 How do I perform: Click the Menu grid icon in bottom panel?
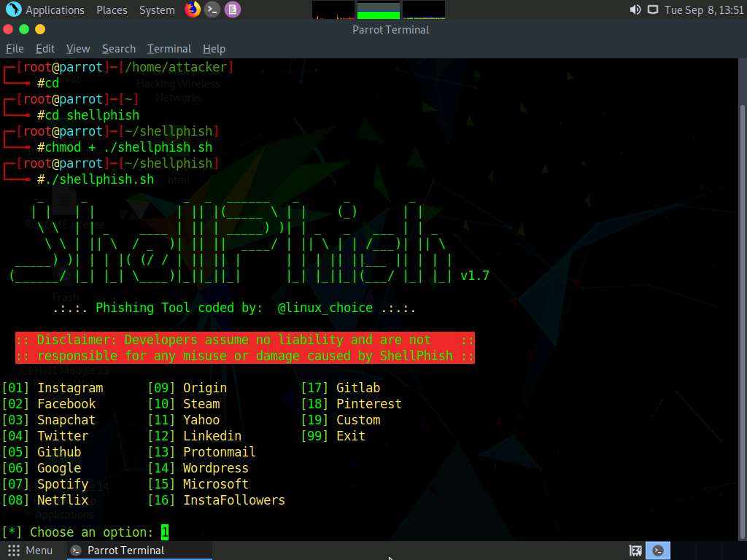point(14,551)
